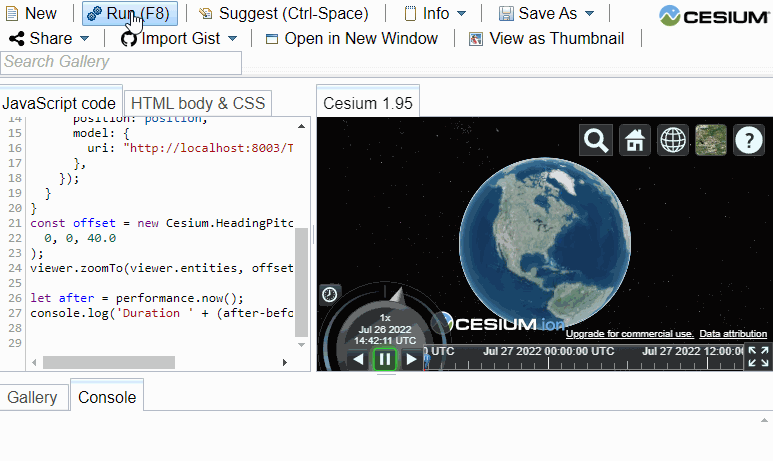
Task: Switch to the JavaScript code tab
Action: tap(59, 103)
